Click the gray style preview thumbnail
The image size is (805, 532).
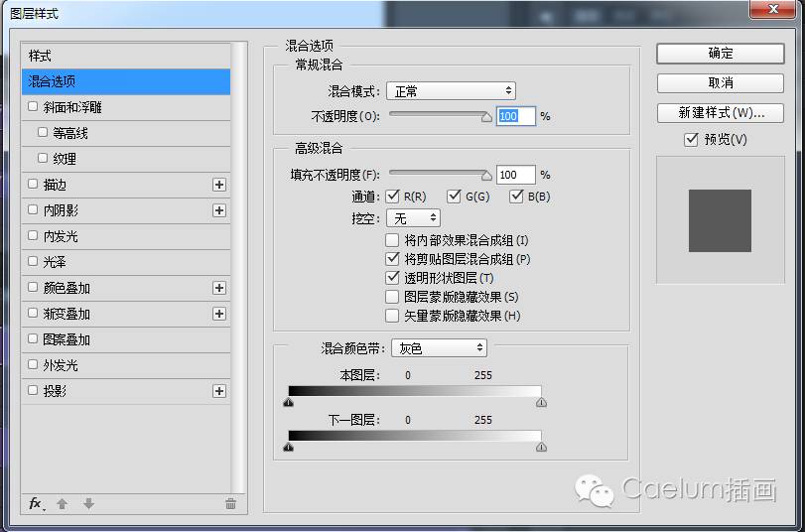(720, 220)
